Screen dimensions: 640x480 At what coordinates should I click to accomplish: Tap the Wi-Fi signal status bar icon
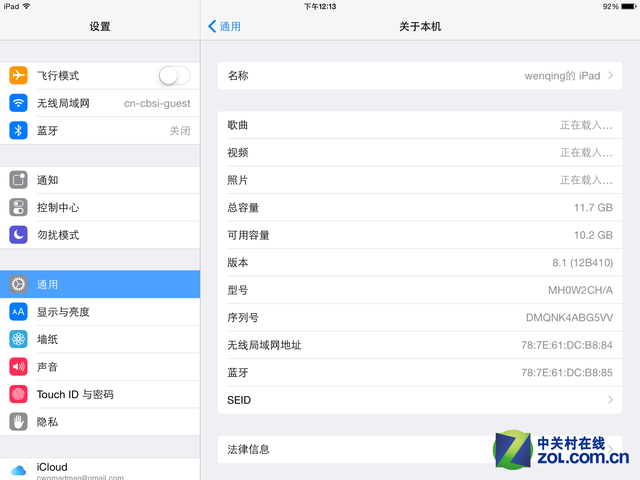coord(27,6)
